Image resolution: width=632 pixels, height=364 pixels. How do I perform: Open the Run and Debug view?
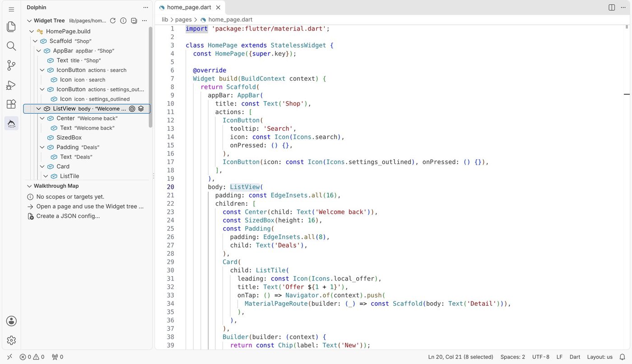click(x=11, y=85)
